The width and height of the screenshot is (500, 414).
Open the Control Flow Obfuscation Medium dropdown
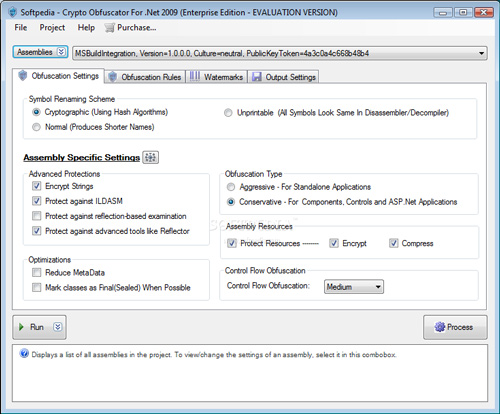(354, 287)
